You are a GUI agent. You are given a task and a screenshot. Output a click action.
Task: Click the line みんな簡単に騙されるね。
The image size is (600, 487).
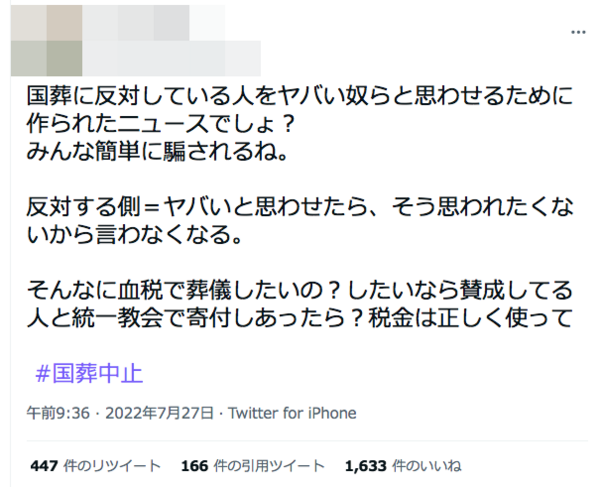(x=157, y=152)
